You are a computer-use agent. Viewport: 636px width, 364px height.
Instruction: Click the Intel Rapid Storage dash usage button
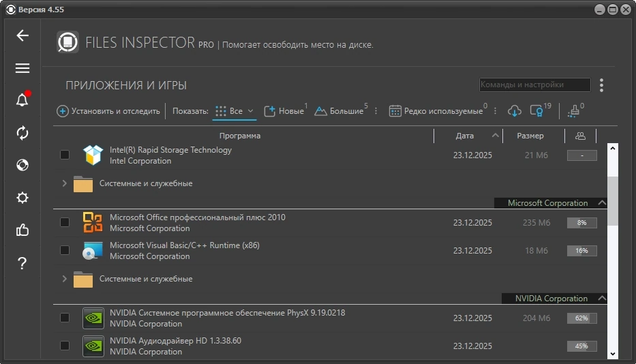coord(581,155)
